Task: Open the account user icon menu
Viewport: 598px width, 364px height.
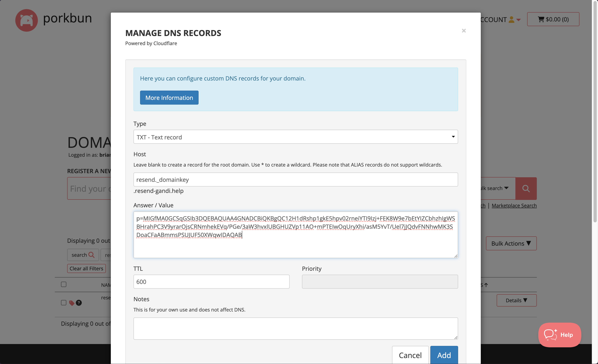Action: 511,19
